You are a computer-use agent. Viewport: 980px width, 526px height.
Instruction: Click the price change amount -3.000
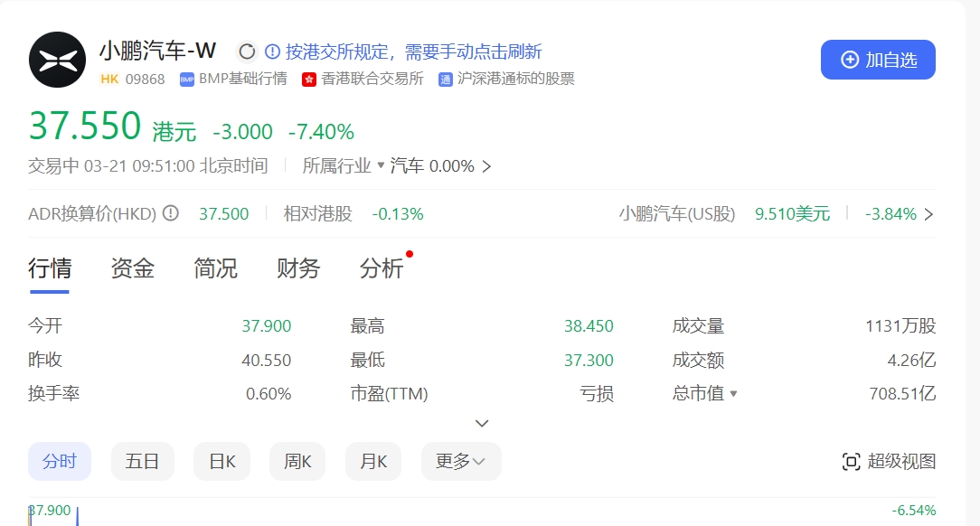pyautogui.click(x=242, y=132)
